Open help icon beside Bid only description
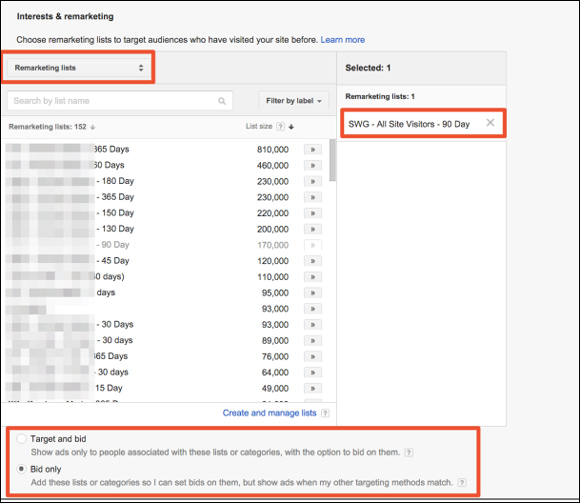 462,483
